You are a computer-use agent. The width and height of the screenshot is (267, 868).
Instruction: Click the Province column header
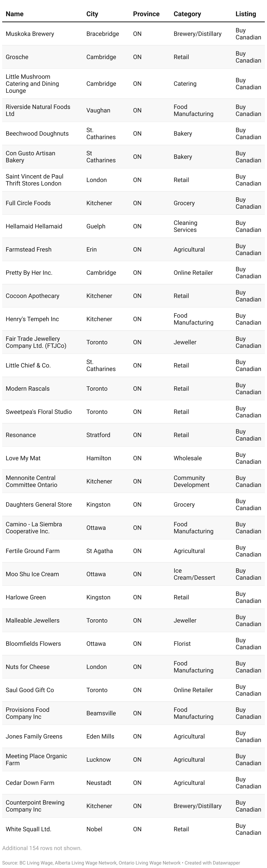point(146,14)
